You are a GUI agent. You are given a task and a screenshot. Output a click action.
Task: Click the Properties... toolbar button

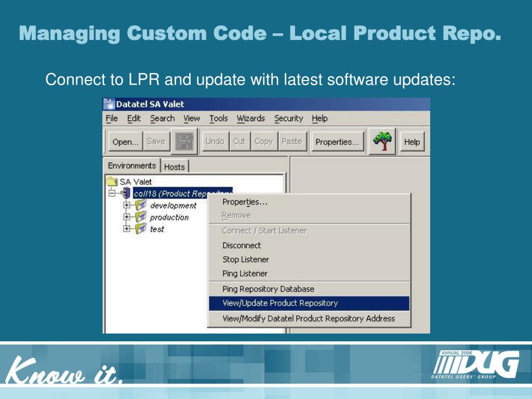(337, 141)
